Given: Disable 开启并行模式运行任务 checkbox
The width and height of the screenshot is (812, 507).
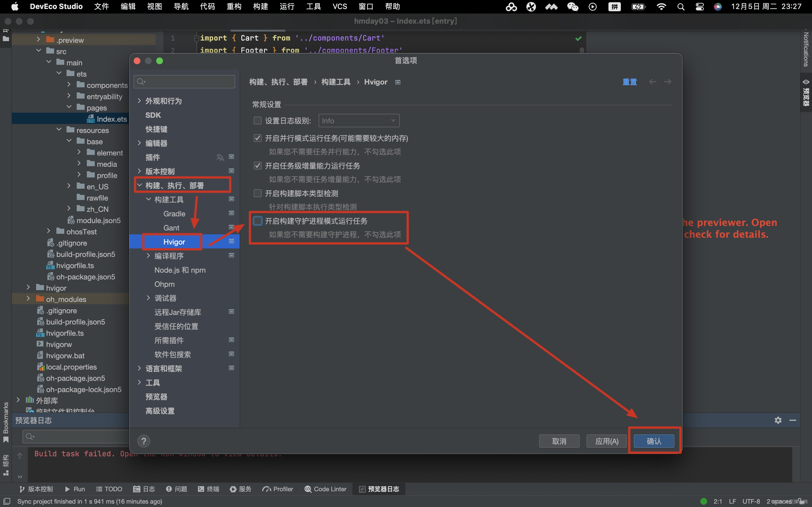Looking at the screenshot, I should coord(257,138).
